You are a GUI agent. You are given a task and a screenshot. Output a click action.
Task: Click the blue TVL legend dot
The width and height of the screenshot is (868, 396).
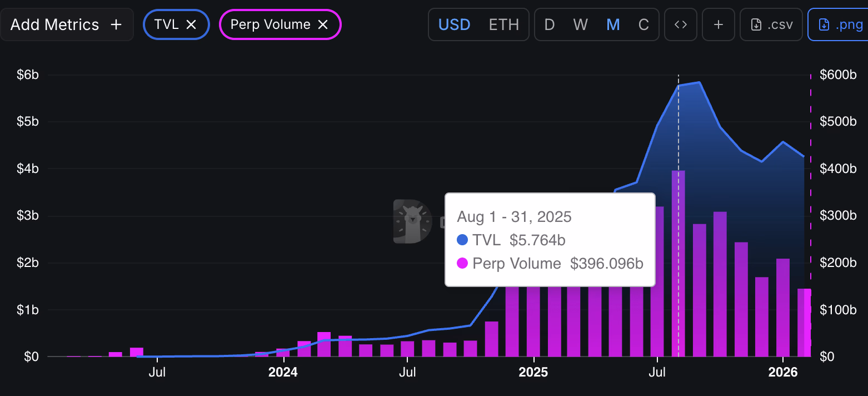tap(462, 240)
